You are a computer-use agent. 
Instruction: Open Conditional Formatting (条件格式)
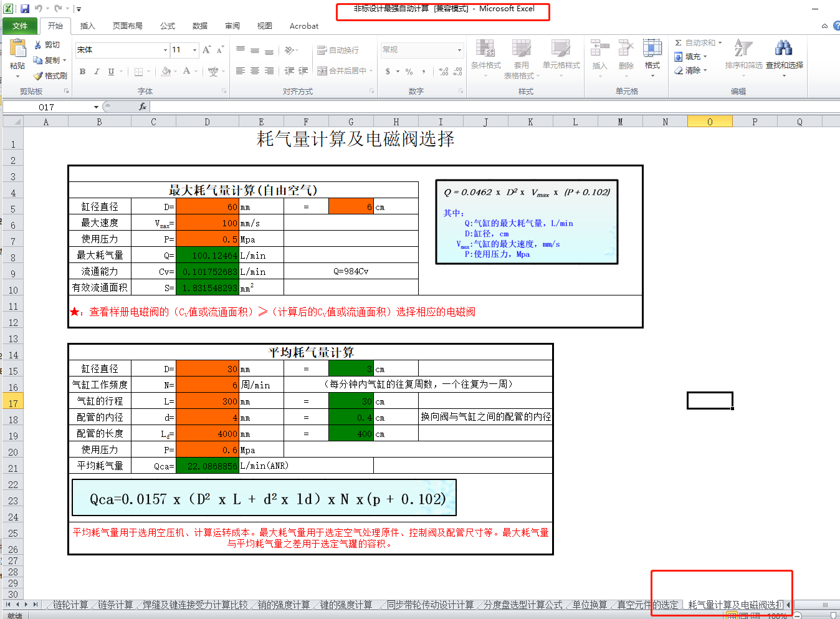(486, 57)
